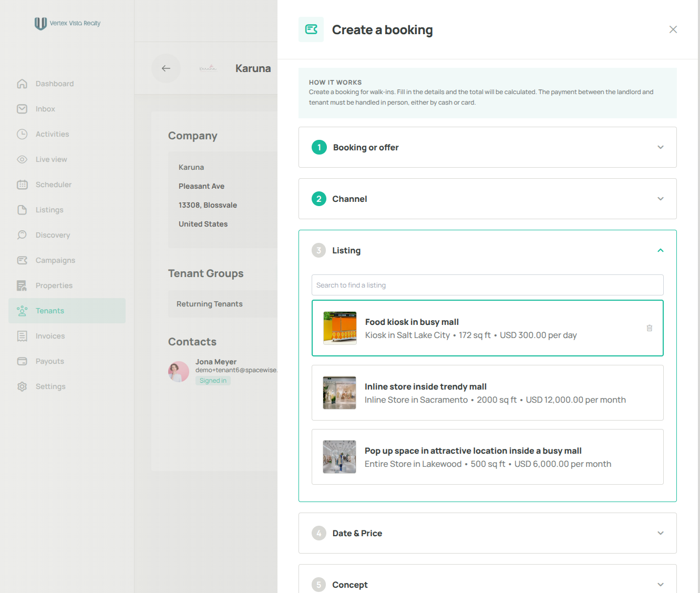Remove the selected Food kiosk listing via trash icon
Screen dimensions: 700x593
point(650,328)
